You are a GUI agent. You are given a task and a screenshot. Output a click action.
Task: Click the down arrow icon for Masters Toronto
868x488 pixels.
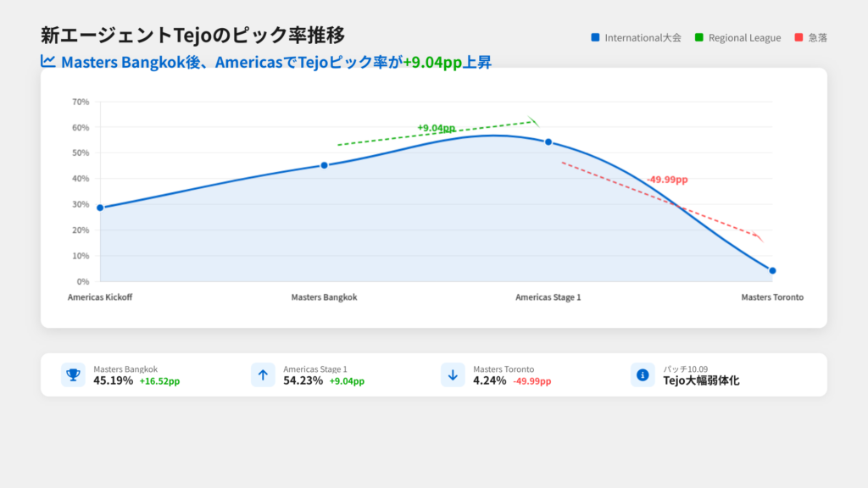tap(453, 374)
